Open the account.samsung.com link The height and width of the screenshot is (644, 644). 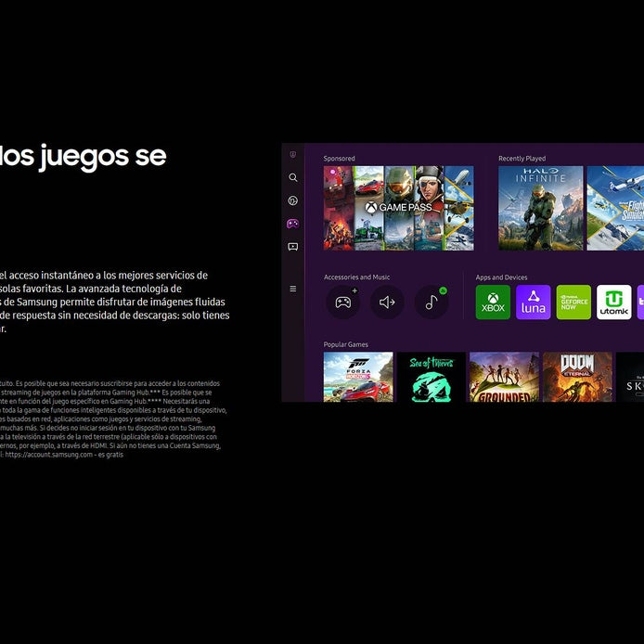[49, 455]
